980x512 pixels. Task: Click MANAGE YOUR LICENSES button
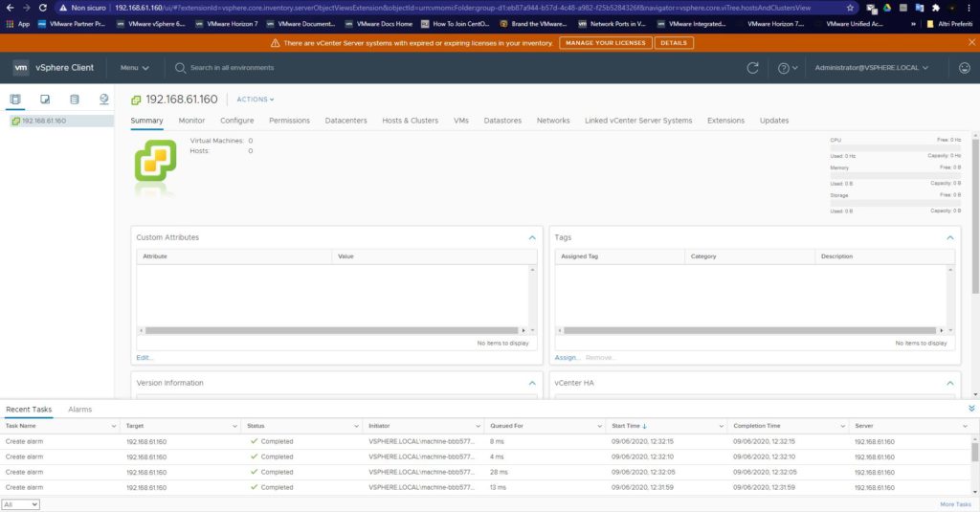pyautogui.click(x=606, y=43)
